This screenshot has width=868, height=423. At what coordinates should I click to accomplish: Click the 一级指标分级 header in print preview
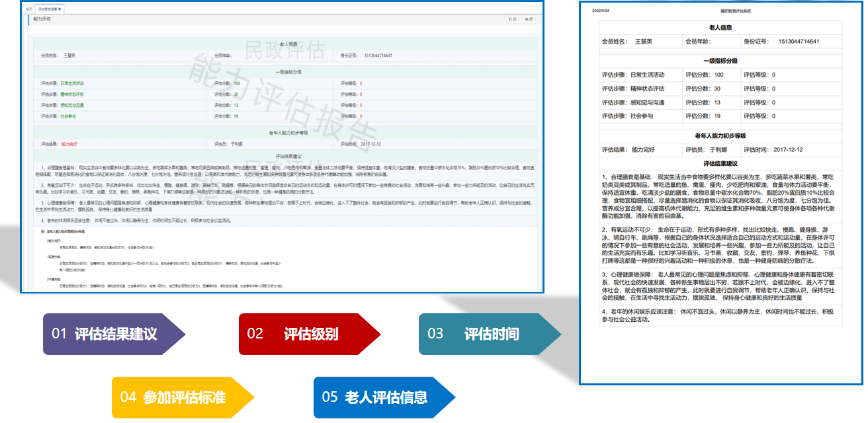coord(720,61)
